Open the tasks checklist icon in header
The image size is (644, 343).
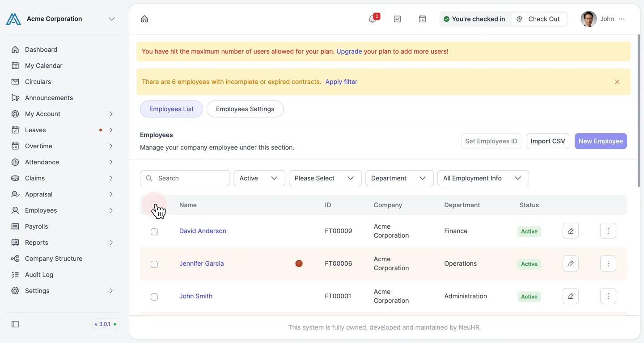coord(397,19)
